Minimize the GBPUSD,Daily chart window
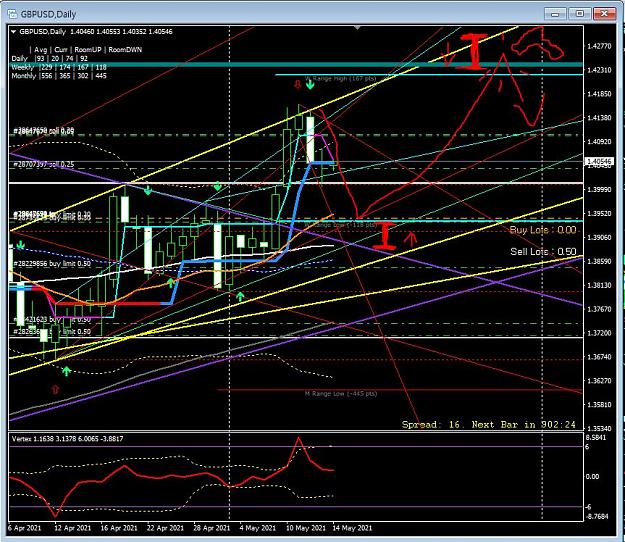This screenshot has height=542, width=625. click(555, 14)
